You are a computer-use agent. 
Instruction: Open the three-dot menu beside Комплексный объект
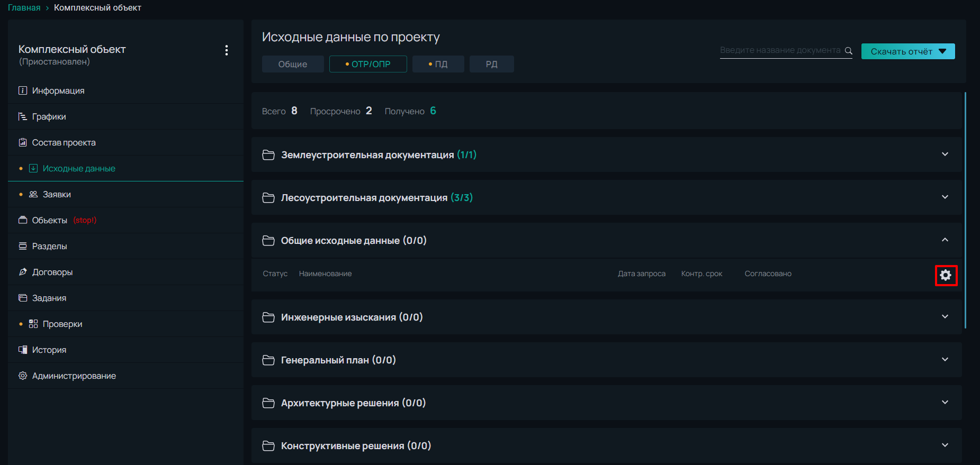(227, 50)
